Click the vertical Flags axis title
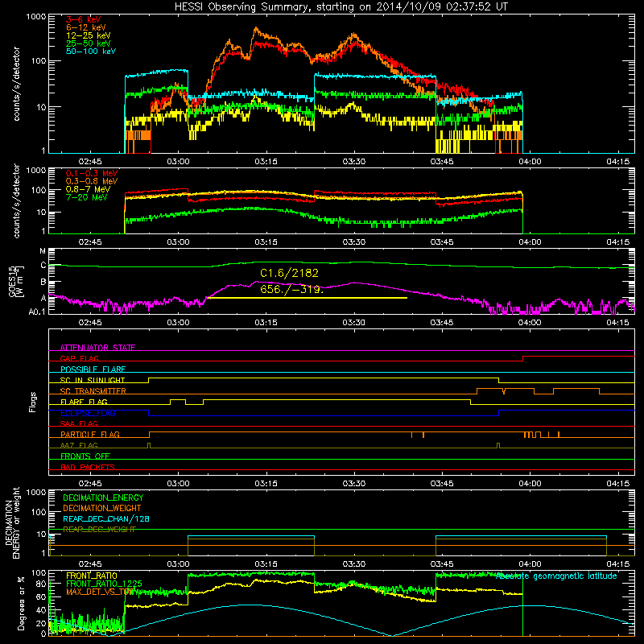Screen dimensions: 644x644 pos(33,402)
